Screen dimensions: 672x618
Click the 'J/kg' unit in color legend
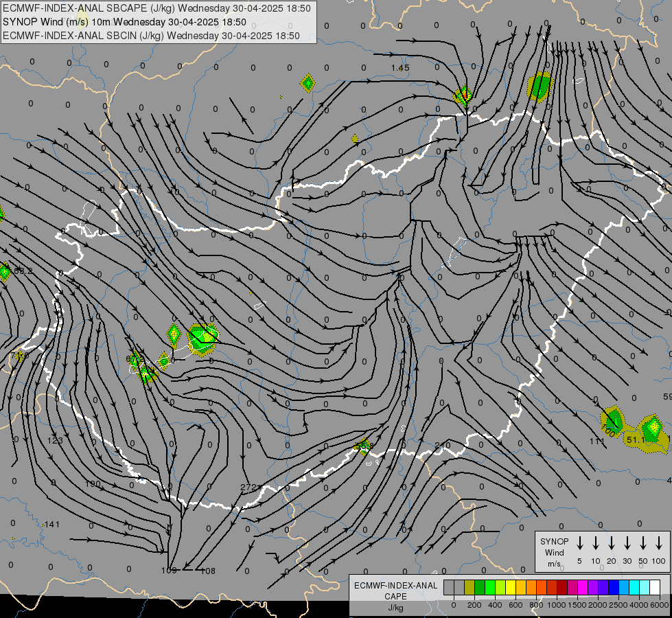coord(395,608)
